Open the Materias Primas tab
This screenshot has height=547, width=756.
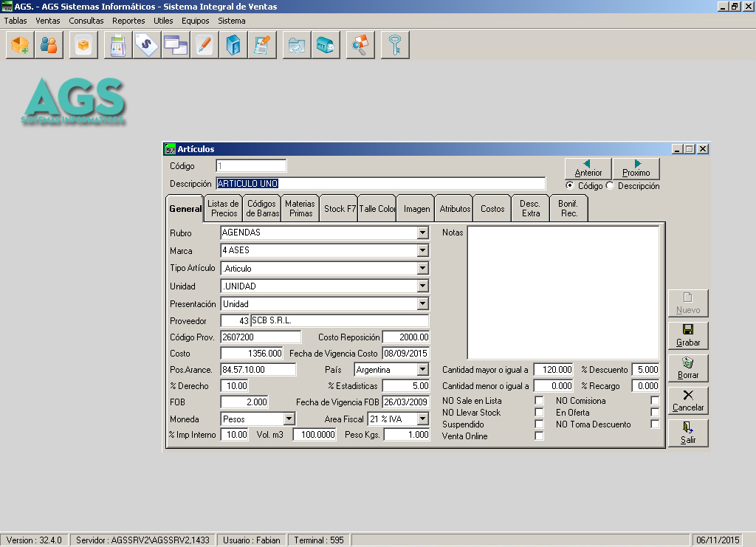tap(300, 209)
